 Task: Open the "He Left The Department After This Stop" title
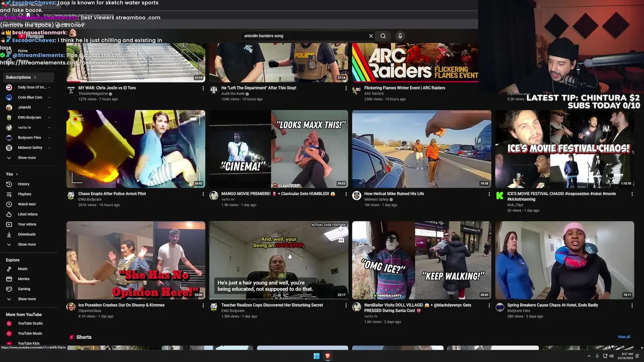pos(259,88)
